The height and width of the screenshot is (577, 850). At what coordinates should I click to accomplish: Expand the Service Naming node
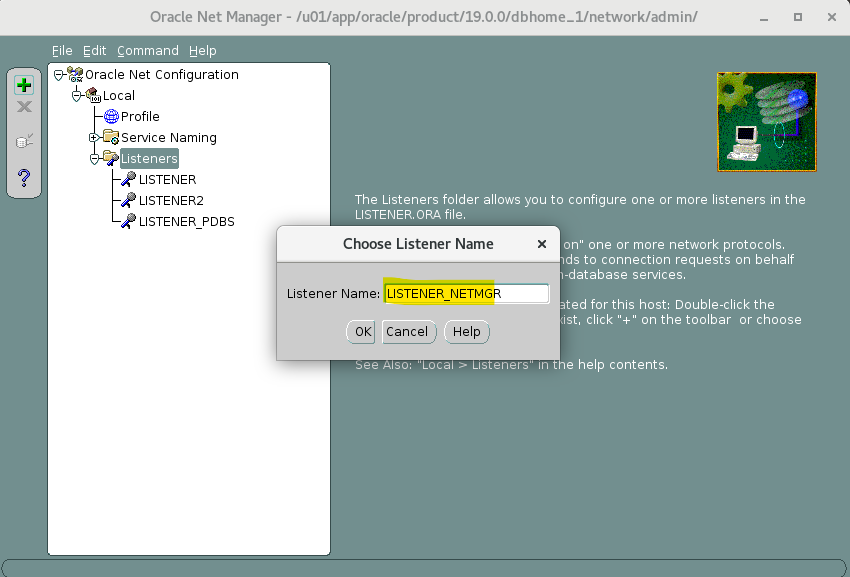94,138
